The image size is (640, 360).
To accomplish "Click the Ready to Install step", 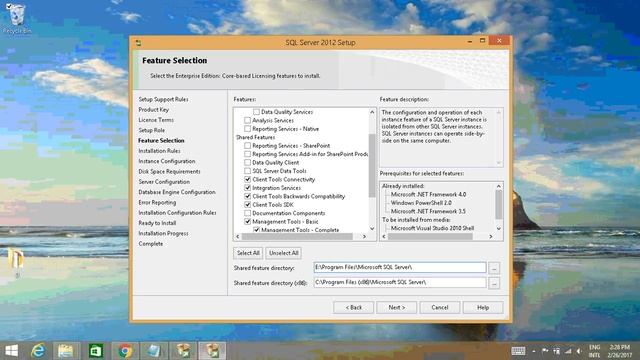I will (157, 223).
